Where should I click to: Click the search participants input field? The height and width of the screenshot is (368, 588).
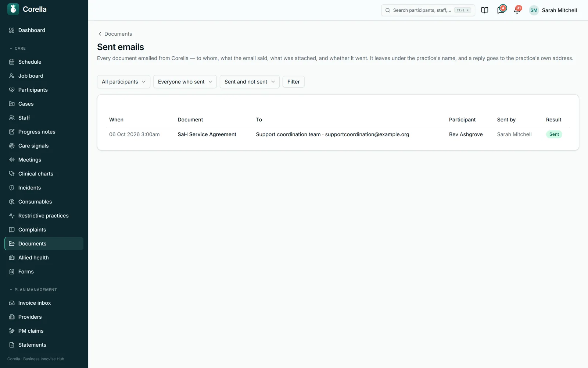[x=428, y=10]
